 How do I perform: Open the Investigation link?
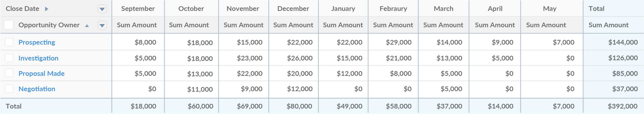[x=38, y=58]
